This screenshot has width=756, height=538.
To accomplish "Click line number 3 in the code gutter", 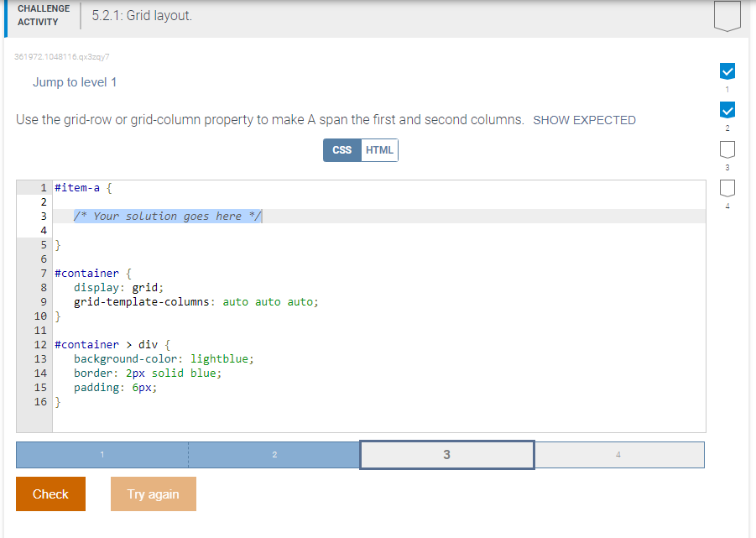I will coord(43,216).
